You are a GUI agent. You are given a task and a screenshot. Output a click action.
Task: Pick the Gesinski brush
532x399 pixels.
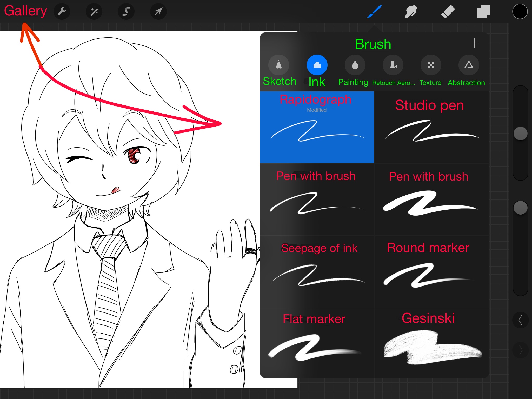click(431, 343)
